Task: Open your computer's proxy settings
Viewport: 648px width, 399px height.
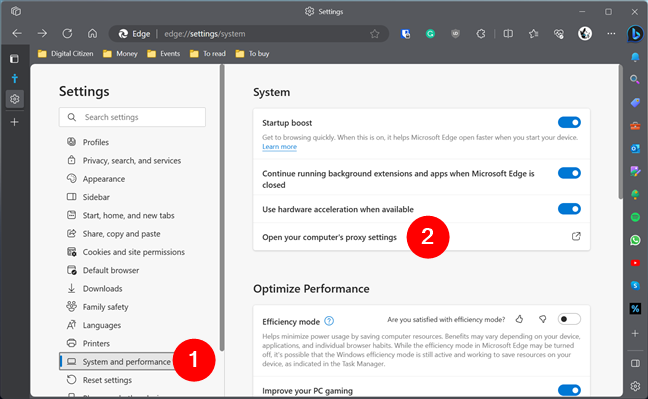Action: (x=422, y=237)
